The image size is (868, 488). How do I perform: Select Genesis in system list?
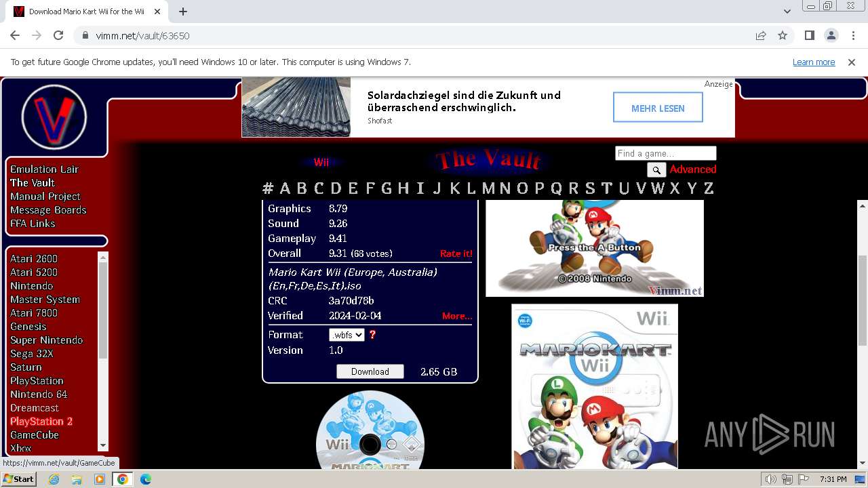(28, 327)
